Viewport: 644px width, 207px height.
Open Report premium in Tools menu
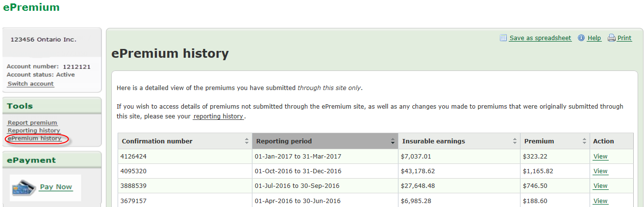(32, 123)
